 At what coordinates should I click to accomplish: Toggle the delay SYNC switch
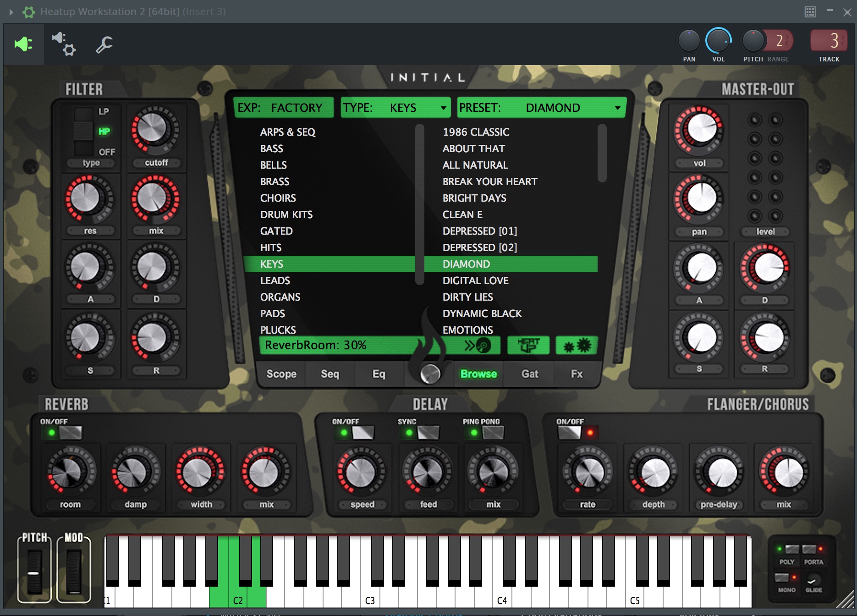point(428,432)
